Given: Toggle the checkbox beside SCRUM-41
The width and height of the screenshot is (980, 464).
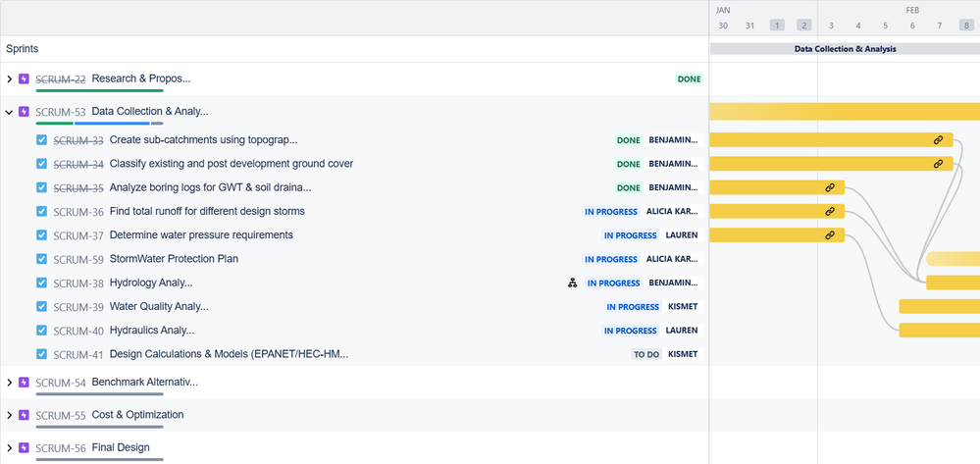Looking at the screenshot, I should point(41,354).
